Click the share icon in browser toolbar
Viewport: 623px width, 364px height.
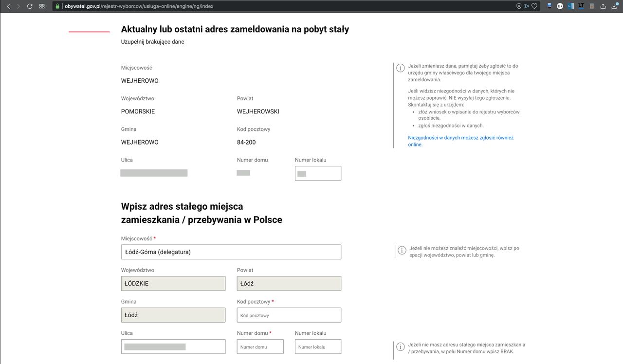(603, 6)
